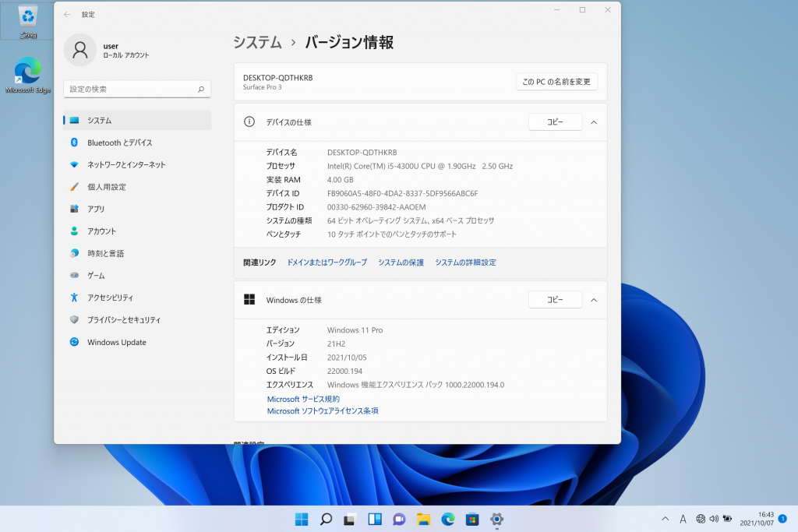Click the Time and language globe icon
798x532 pixels.
click(x=74, y=253)
